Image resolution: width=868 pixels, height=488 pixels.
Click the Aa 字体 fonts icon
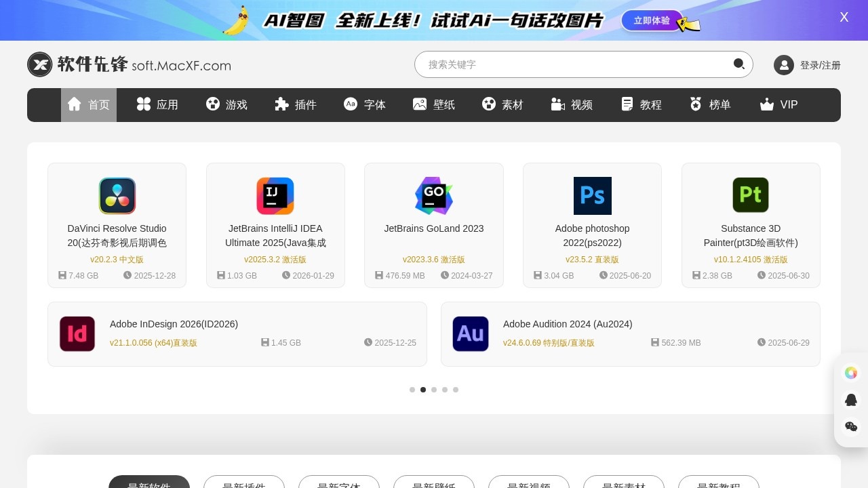click(351, 104)
